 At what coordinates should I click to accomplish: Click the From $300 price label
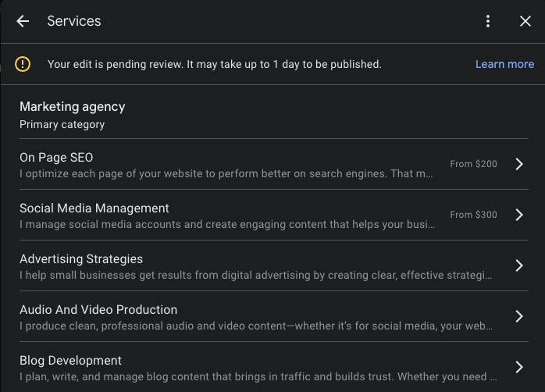tap(473, 215)
